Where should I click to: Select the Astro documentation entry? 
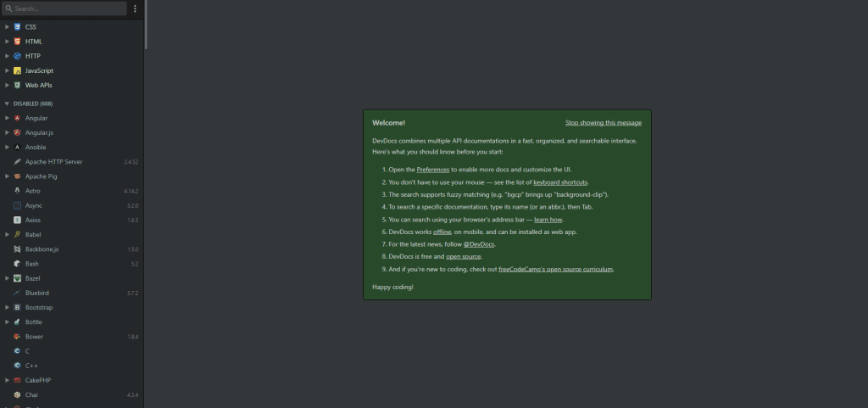(72, 191)
